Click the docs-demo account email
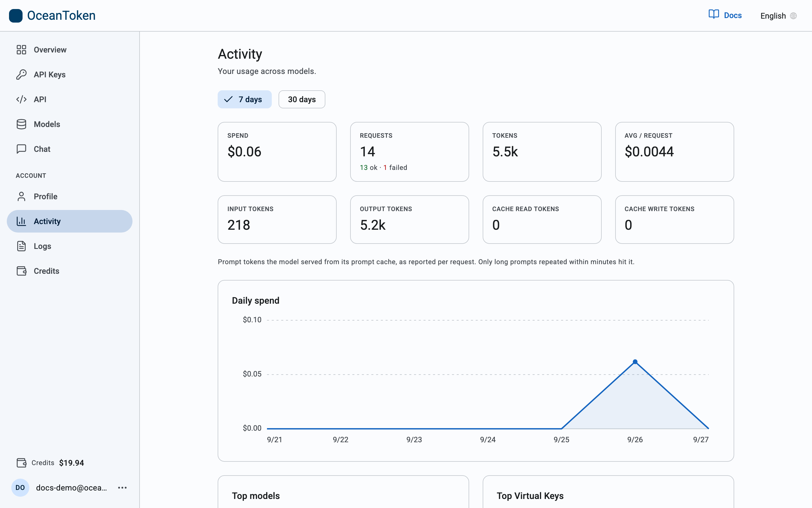 tap(71, 487)
